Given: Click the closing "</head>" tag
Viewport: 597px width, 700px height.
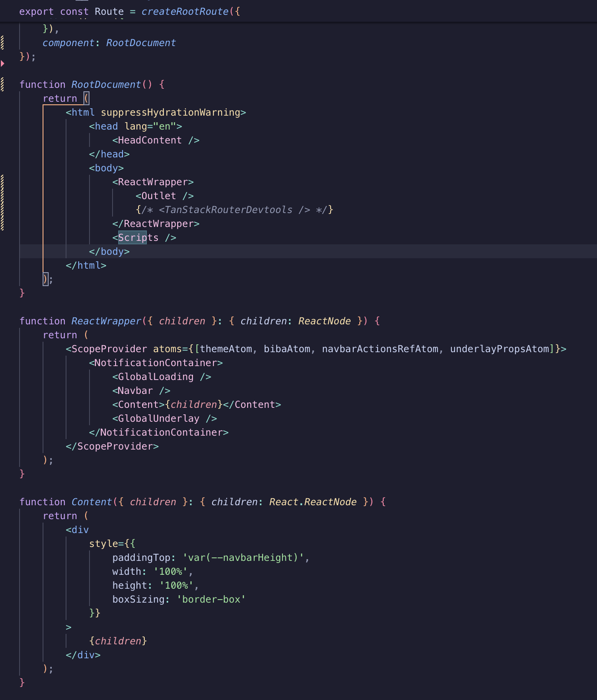Looking at the screenshot, I should tap(109, 154).
